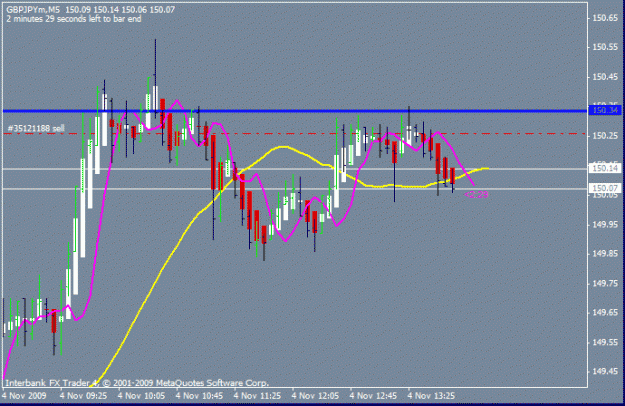Screen dimensions: 625x406
Task: Click the GBPJPYm,M5 chart title text
Action: (x=33, y=10)
